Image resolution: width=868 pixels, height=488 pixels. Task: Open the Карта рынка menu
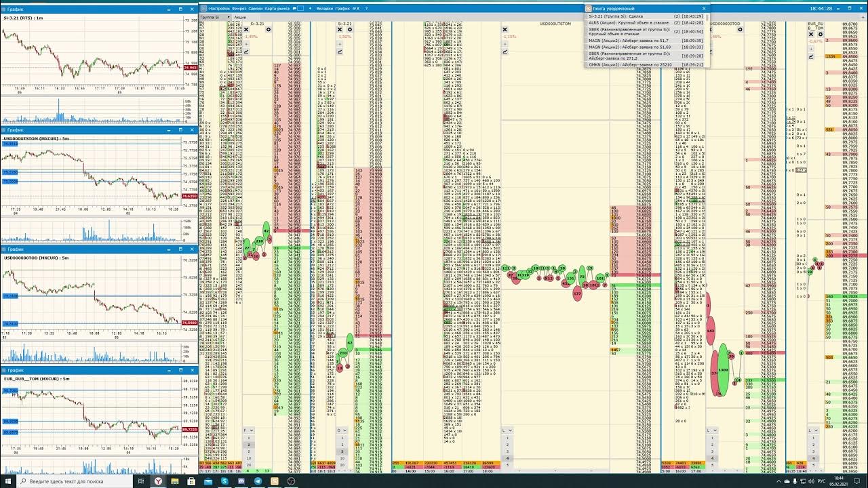point(277,8)
